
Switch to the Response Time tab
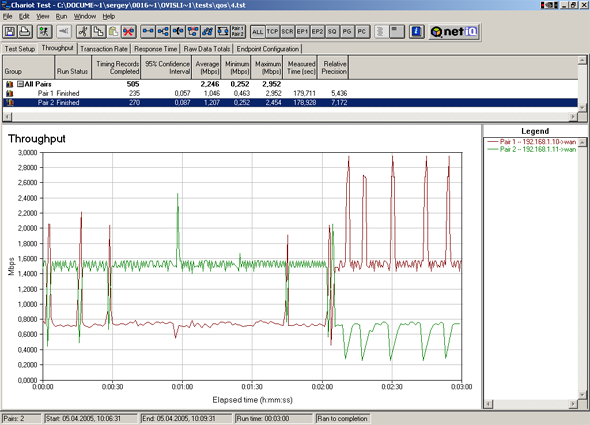coord(155,49)
